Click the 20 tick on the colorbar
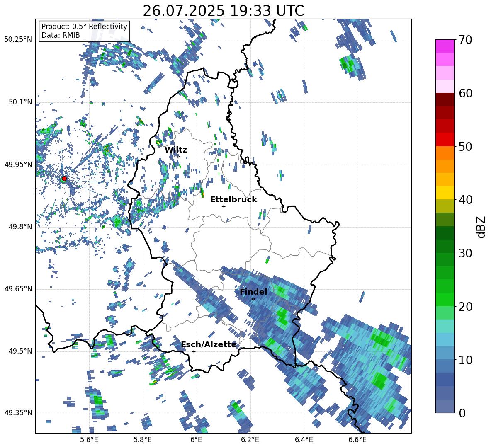The width and height of the screenshot is (491, 448). (465, 306)
